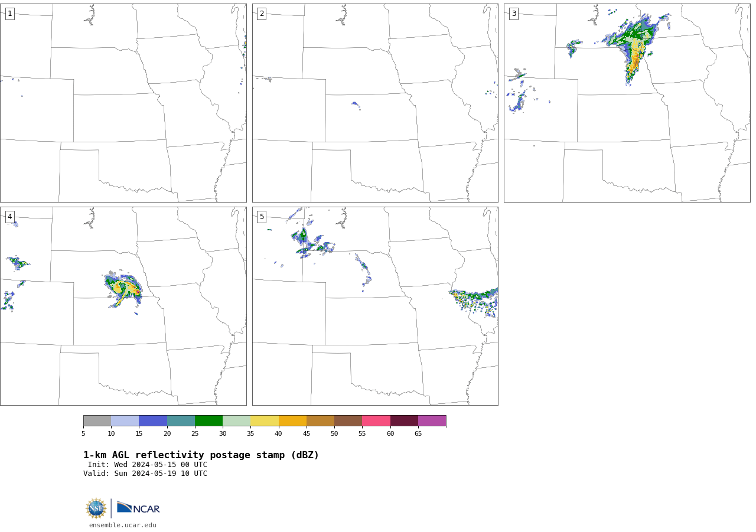Click the colorbar tick label 20
The width and height of the screenshot is (756, 532).
pos(167,434)
